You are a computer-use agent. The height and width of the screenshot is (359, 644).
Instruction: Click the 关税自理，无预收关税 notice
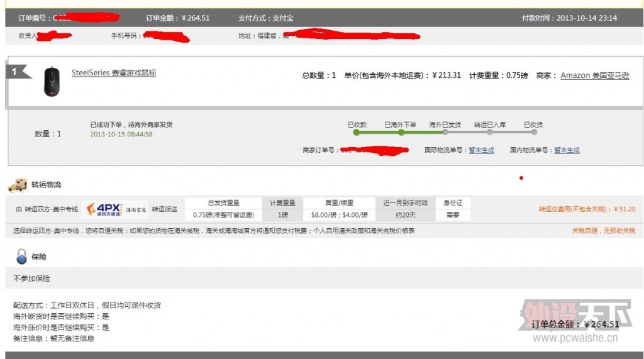[x=604, y=231]
